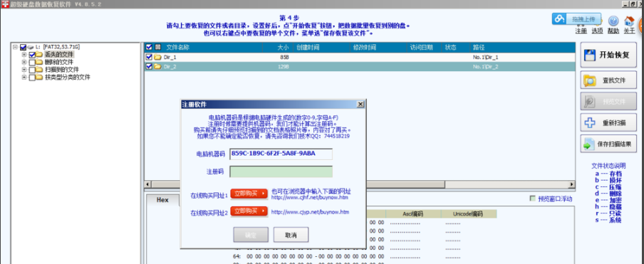This screenshot has width=644, height=264.
Task: Click the 开始恢复 start recovery button
Action: [x=608, y=55]
